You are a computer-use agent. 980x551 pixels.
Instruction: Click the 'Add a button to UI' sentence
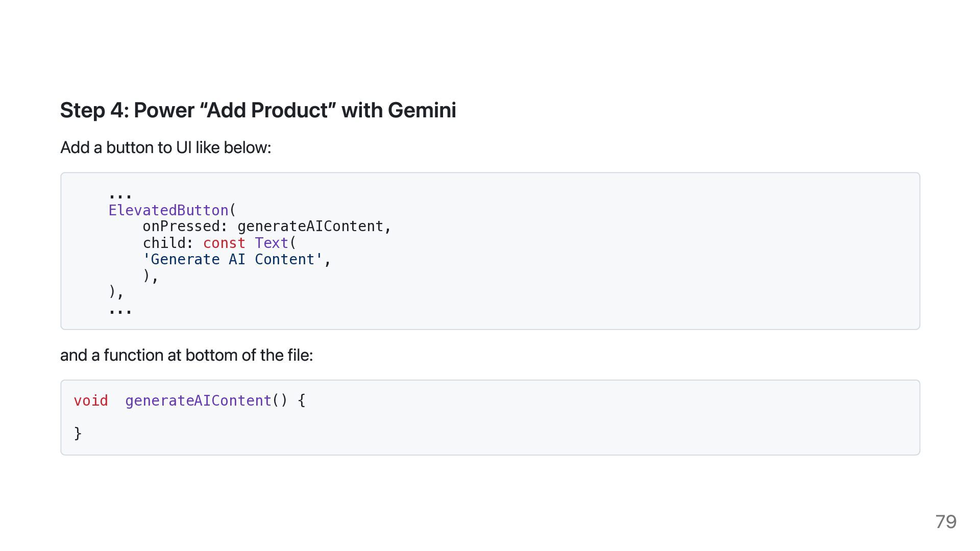coord(166,147)
